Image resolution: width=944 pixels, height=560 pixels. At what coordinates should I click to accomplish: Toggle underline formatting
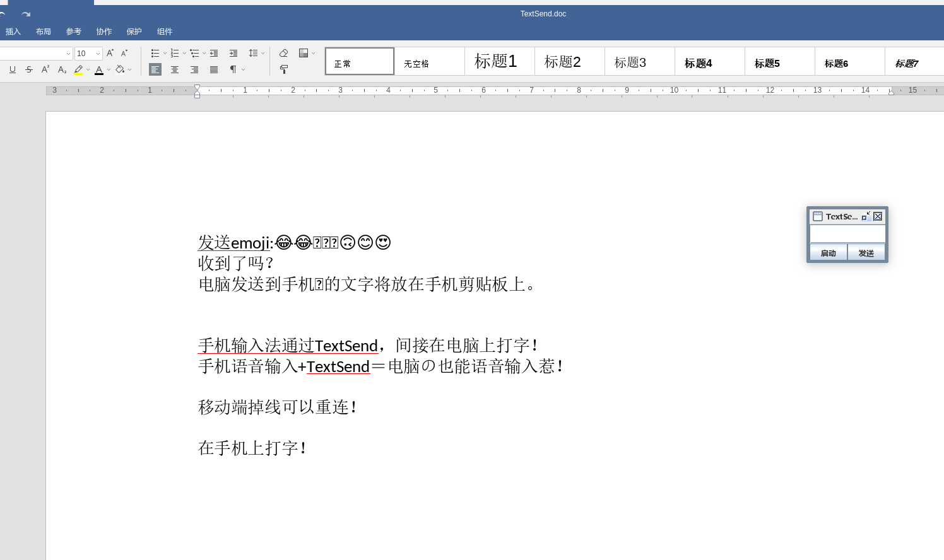[12, 69]
